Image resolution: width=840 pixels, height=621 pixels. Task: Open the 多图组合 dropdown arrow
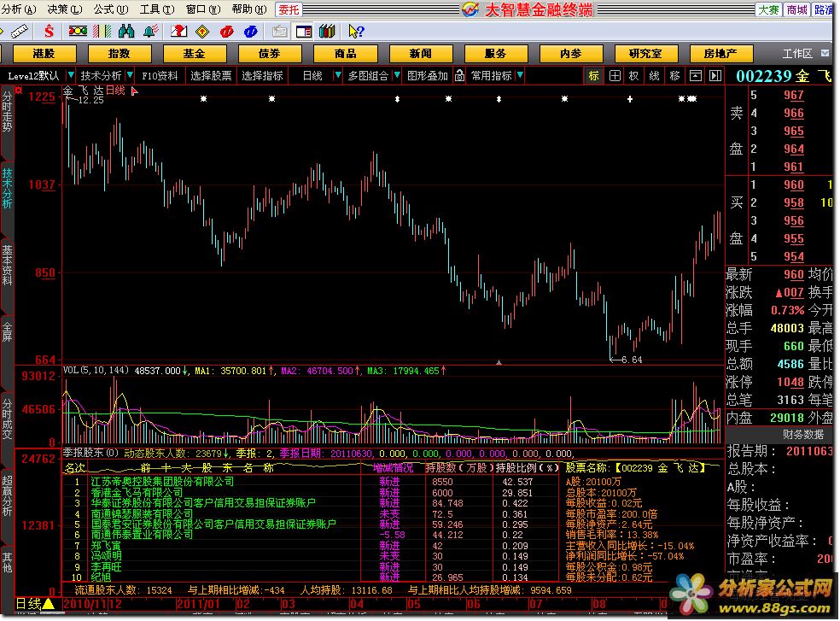pyautogui.click(x=396, y=75)
